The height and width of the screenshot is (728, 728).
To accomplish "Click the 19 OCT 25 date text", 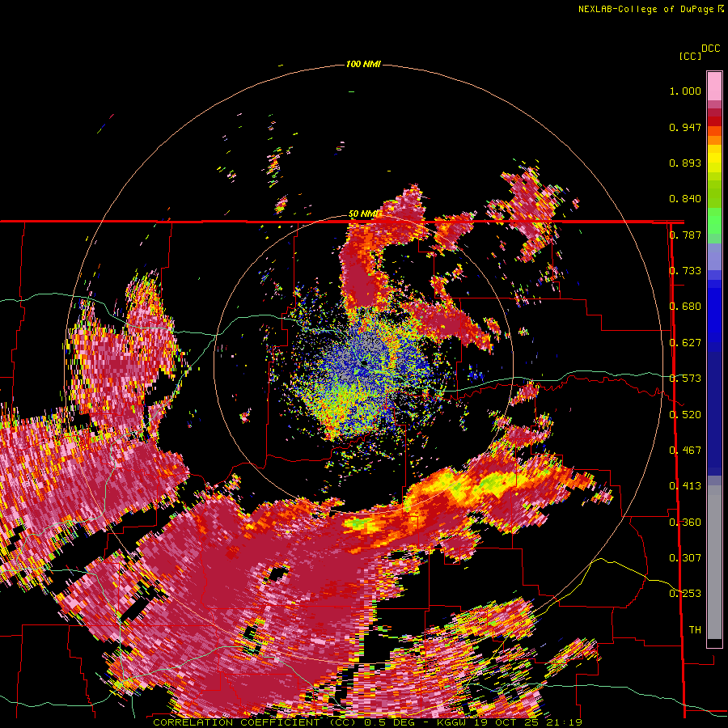I will tap(507, 722).
